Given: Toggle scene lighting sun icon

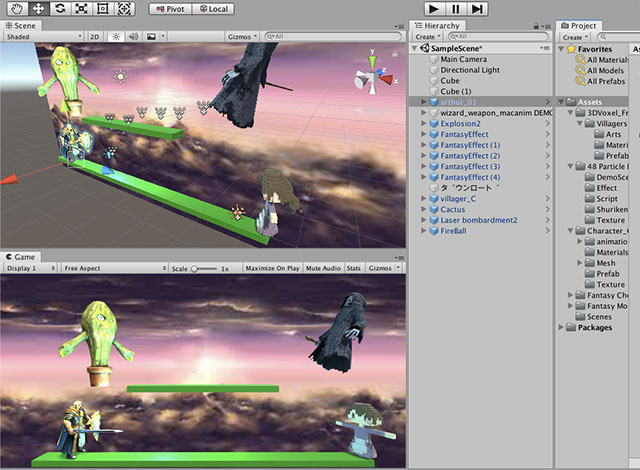Looking at the screenshot, I should click(116, 37).
